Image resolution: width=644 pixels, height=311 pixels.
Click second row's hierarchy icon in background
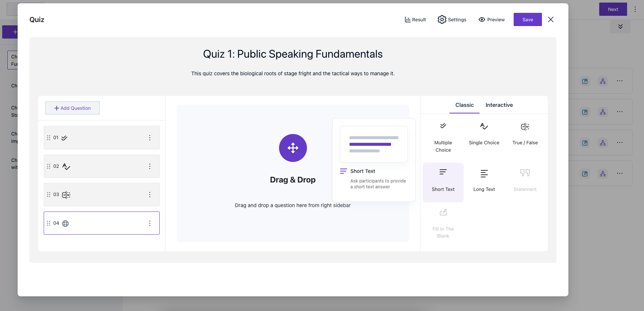click(603, 112)
